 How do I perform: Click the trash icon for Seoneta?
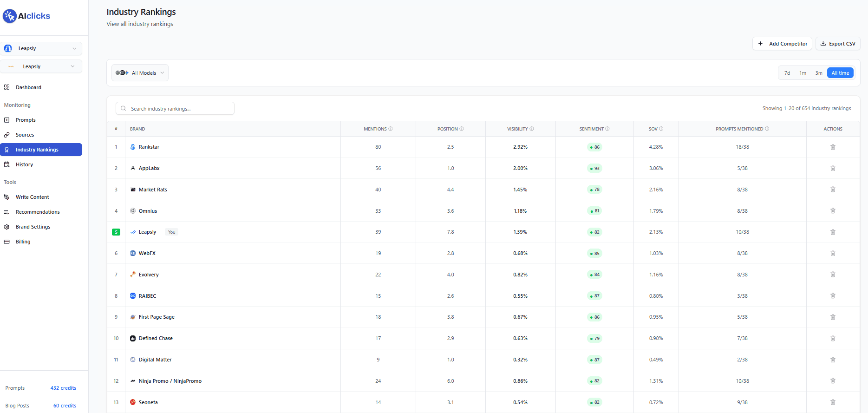(833, 402)
